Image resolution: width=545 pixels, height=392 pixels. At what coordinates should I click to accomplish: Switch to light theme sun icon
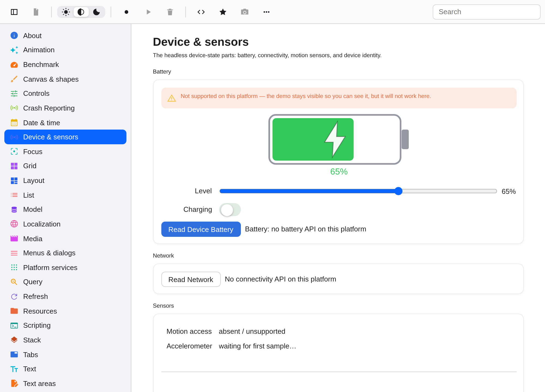(x=66, y=12)
